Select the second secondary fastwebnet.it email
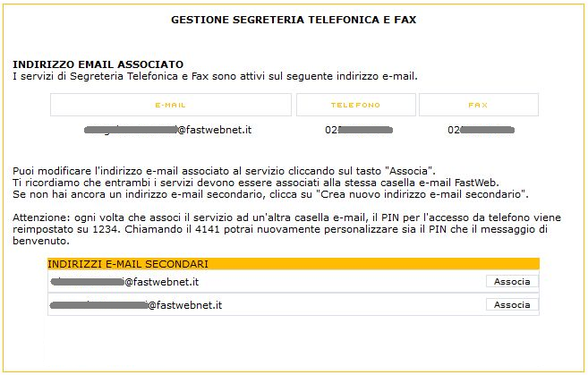This screenshot has height=375, width=588. 137,305
